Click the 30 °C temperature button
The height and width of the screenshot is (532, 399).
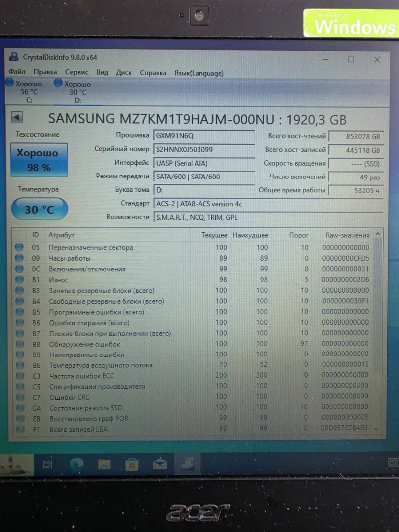40,209
